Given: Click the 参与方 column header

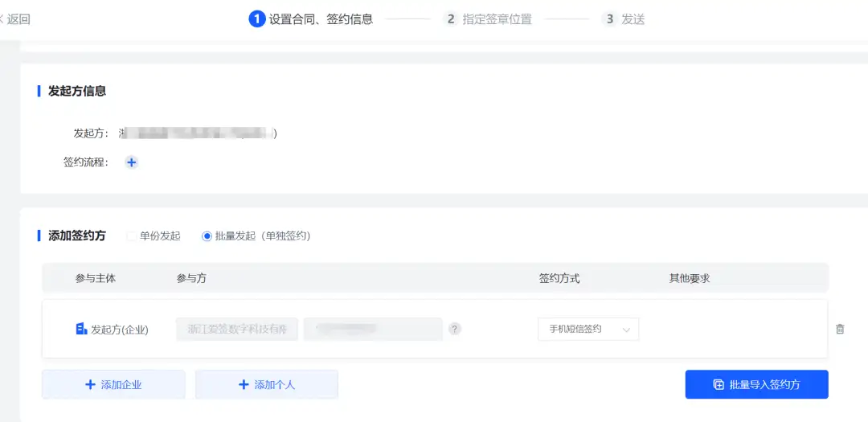Looking at the screenshot, I should pyautogui.click(x=191, y=279).
